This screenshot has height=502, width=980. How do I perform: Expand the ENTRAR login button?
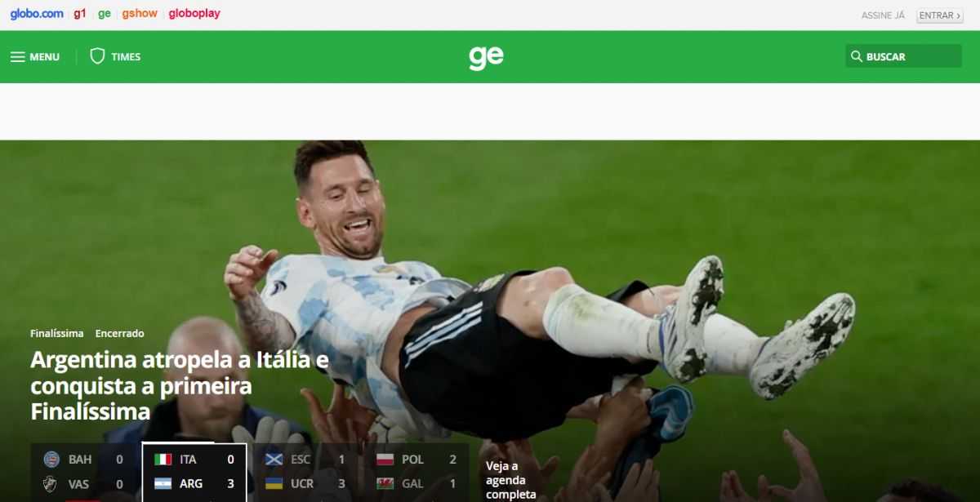(x=940, y=16)
